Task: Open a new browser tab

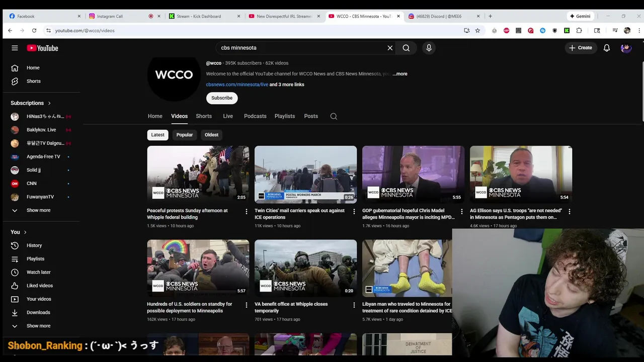Action: 490,16
